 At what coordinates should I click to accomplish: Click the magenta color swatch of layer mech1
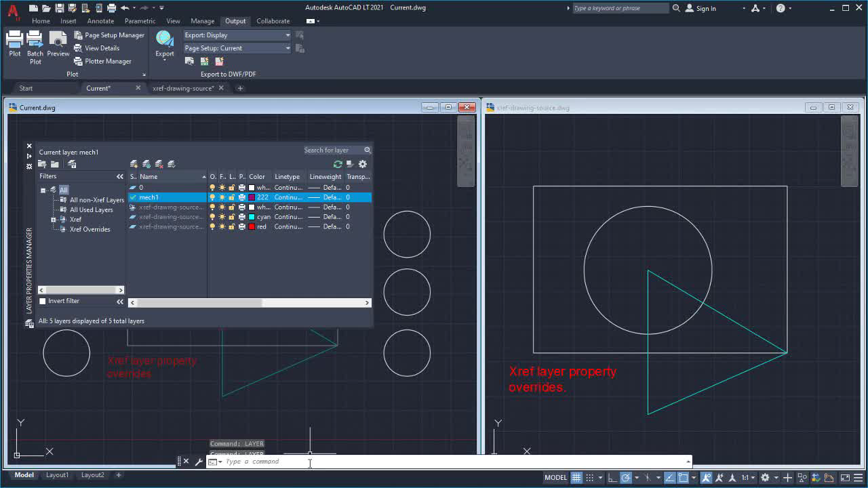click(252, 197)
